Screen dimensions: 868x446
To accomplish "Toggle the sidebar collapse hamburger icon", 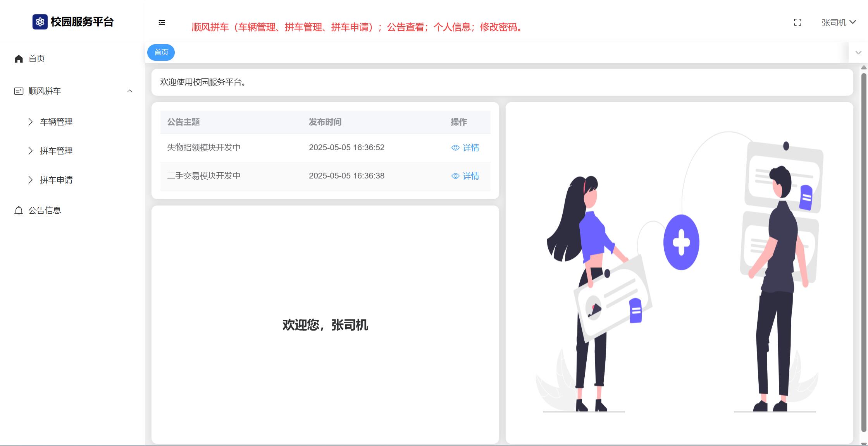I will click(162, 23).
